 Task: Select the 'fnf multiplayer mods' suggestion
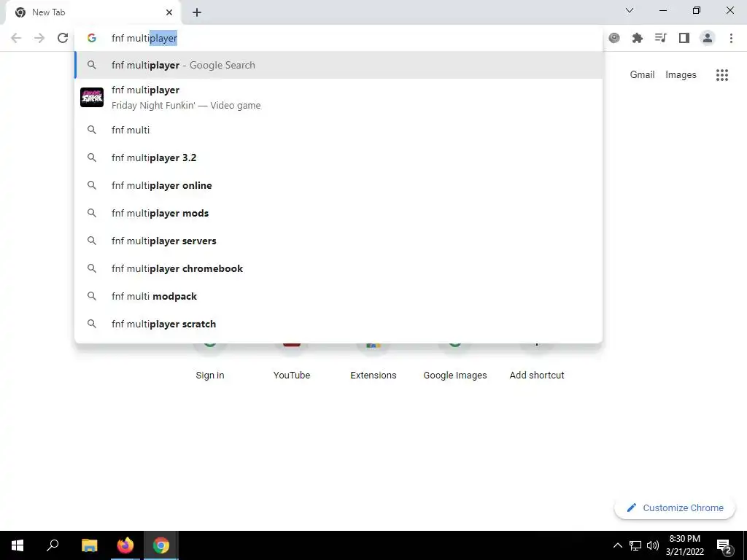[x=338, y=213]
